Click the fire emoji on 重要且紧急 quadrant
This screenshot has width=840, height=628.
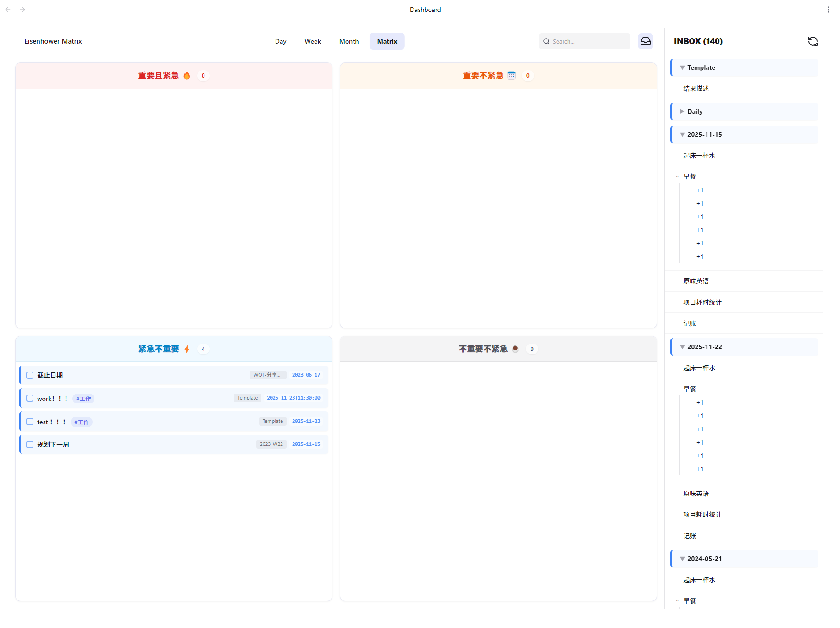pyautogui.click(x=187, y=75)
